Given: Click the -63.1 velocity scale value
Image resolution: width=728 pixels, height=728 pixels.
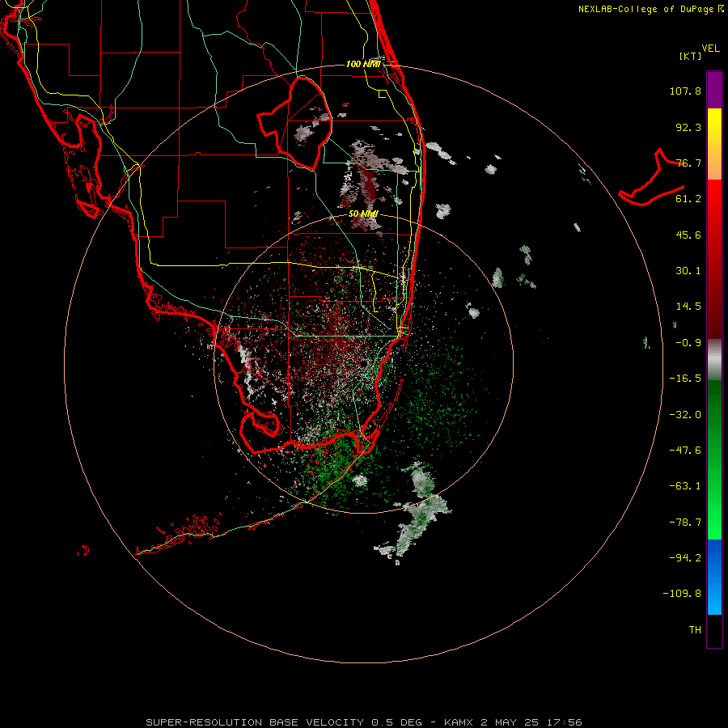Looking at the screenshot, I should point(685,486).
